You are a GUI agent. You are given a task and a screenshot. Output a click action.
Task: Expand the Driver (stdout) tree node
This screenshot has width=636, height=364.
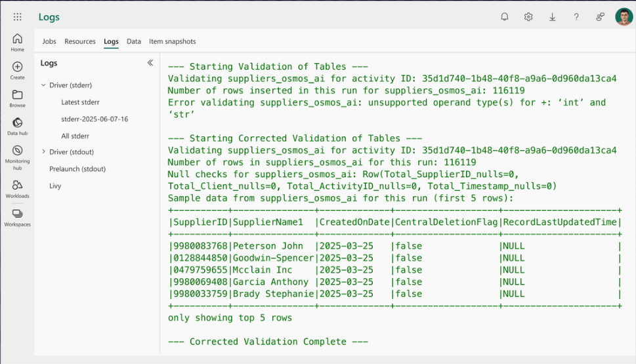pyautogui.click(x=43, y=152)
